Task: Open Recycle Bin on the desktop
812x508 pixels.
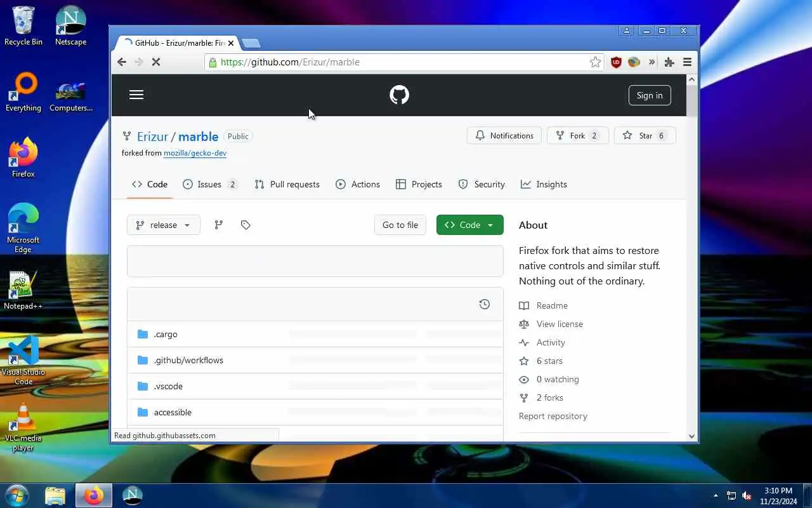Action: click(x=23, y=26)
